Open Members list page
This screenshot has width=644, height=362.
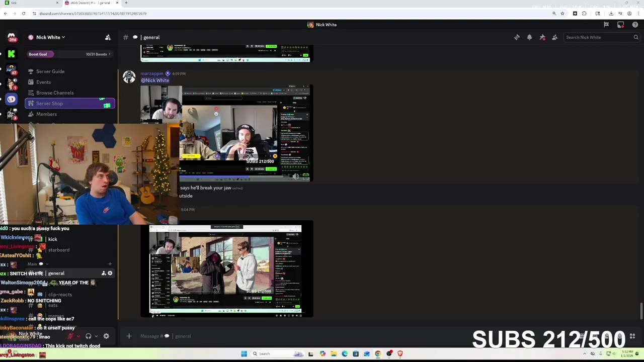(70, 114)
